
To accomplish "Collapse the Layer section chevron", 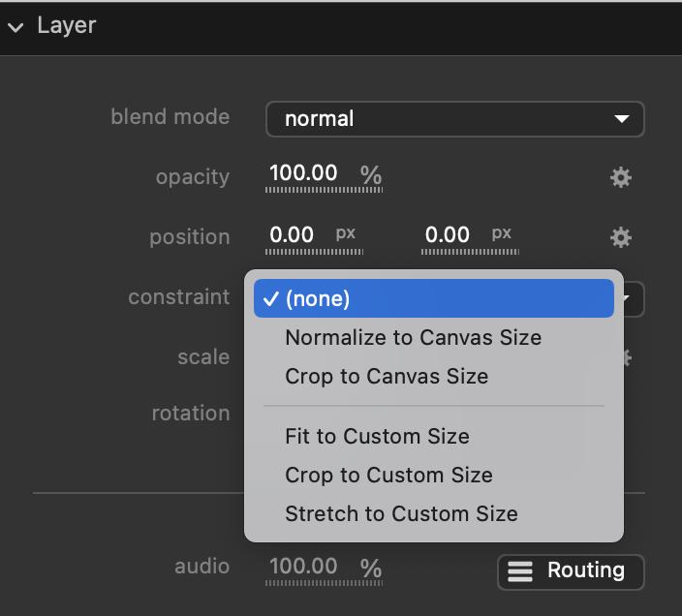I will 15,27.
